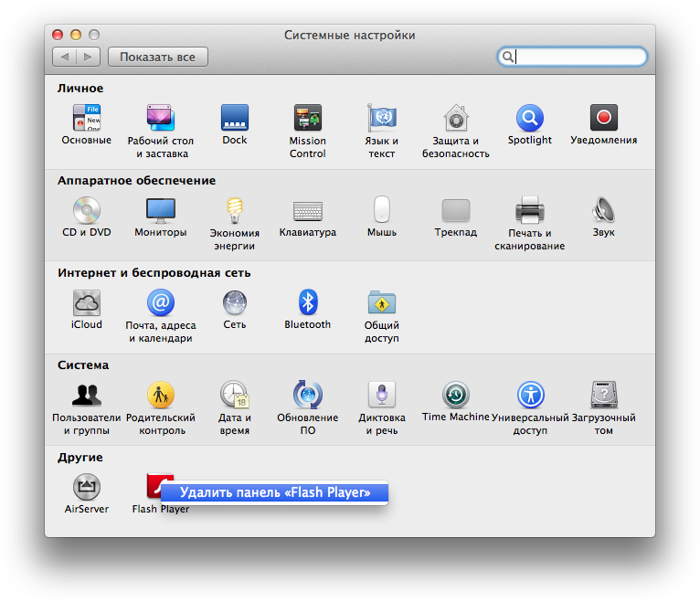Viewport: 700px width, 602px height.
Task: Click the Flash Player pane icon
Action: [x=154, y=485]
